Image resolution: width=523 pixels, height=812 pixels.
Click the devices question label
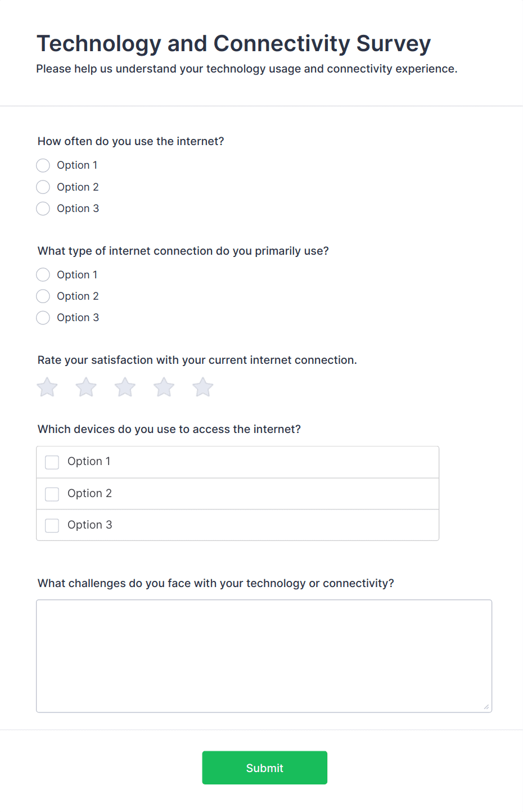(x=169, y=429)
